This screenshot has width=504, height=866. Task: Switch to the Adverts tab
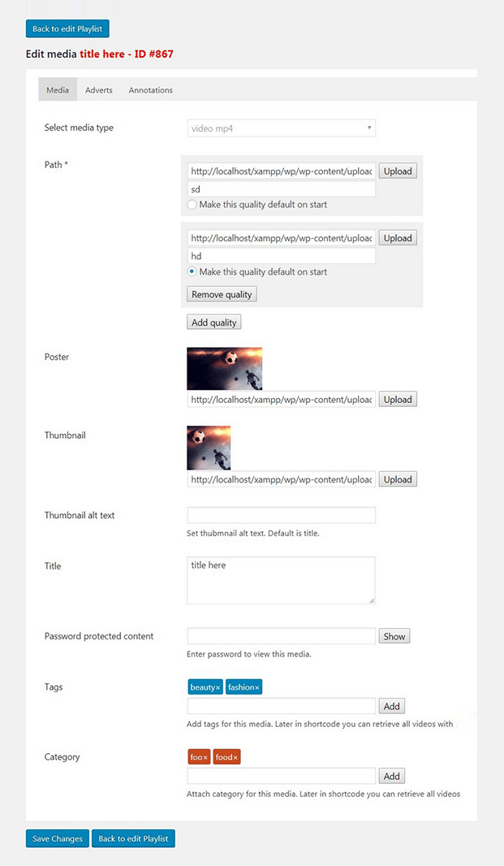coord(98,90)
